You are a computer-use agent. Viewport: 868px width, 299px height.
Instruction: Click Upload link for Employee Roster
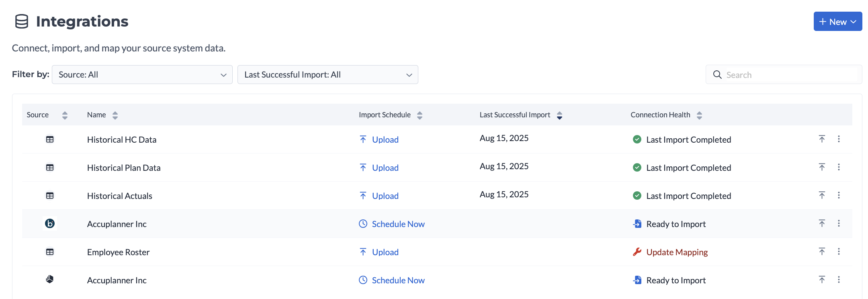[385, 252]
